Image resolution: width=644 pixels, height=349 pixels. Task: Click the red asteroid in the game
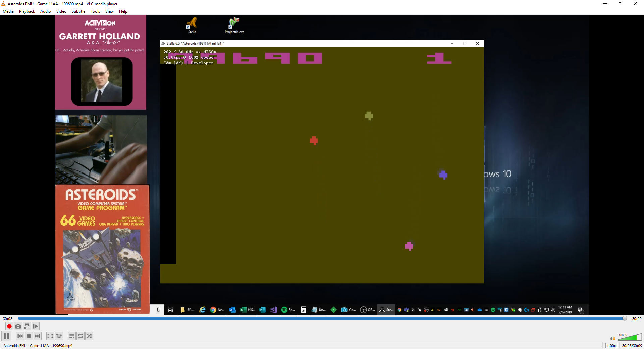tap(314, 140)
